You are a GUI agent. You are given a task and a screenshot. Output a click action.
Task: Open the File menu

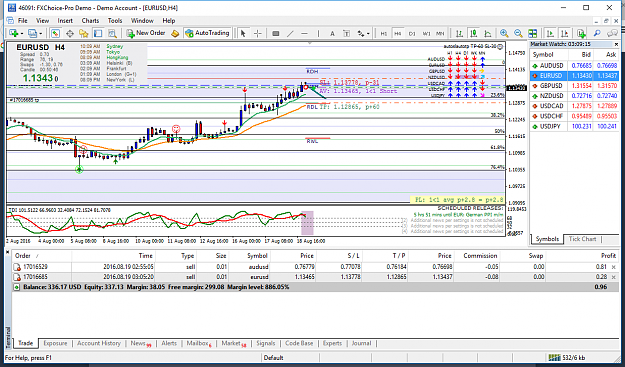point(23,21)
